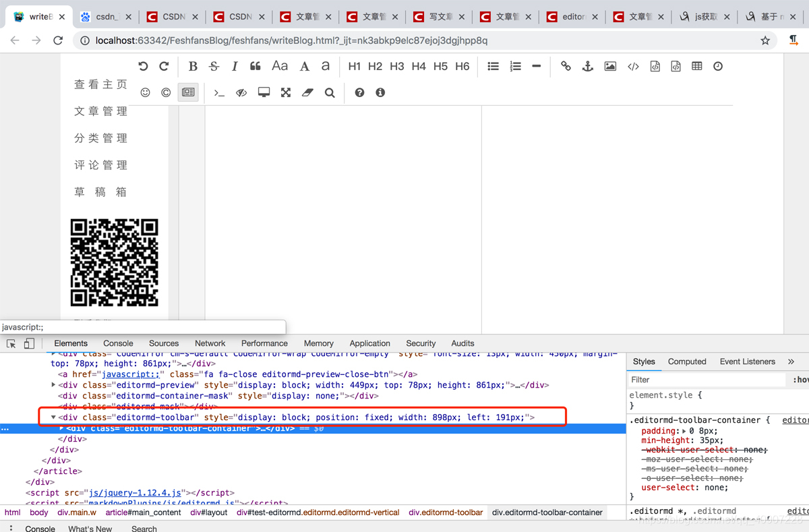The width and height of the screenshot is (809, 532).
Task: Insert a table with the grid icon
Action: [697, 66]
